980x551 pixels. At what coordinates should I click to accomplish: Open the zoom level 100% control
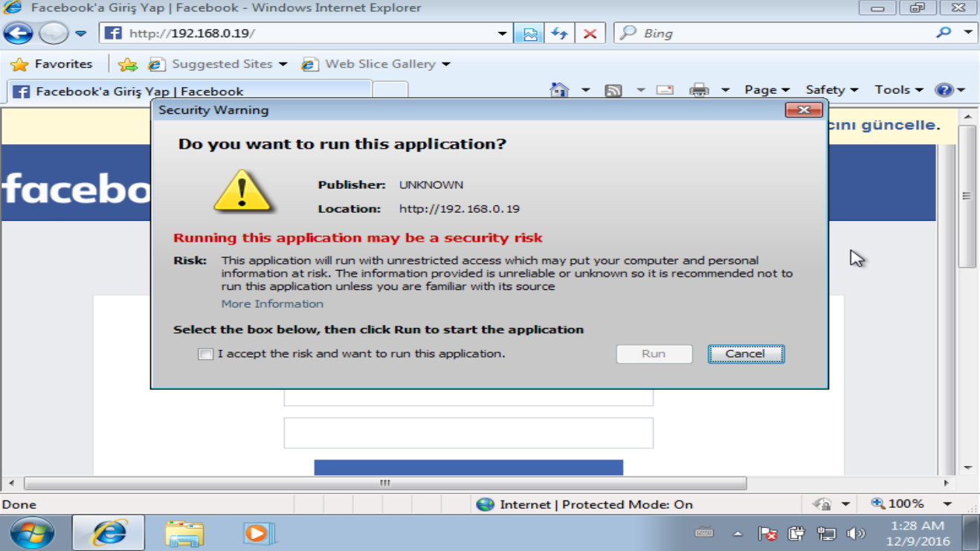pyautogui.click(x=897, y=504)
